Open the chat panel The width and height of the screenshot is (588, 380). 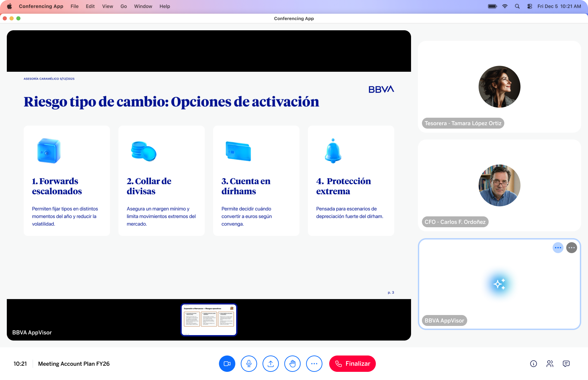566,364
